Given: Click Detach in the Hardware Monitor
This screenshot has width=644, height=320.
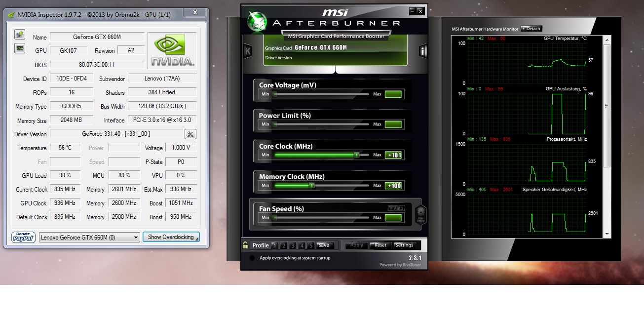Looking at the screenshot, I should click(x=531, y=29).
